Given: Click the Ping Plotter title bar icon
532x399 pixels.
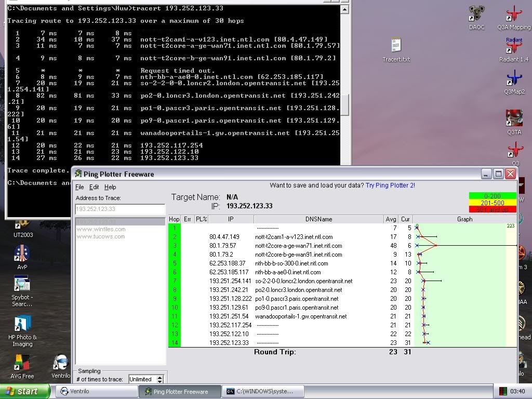Looking at the screenshot, I should (x=78, y=174).
